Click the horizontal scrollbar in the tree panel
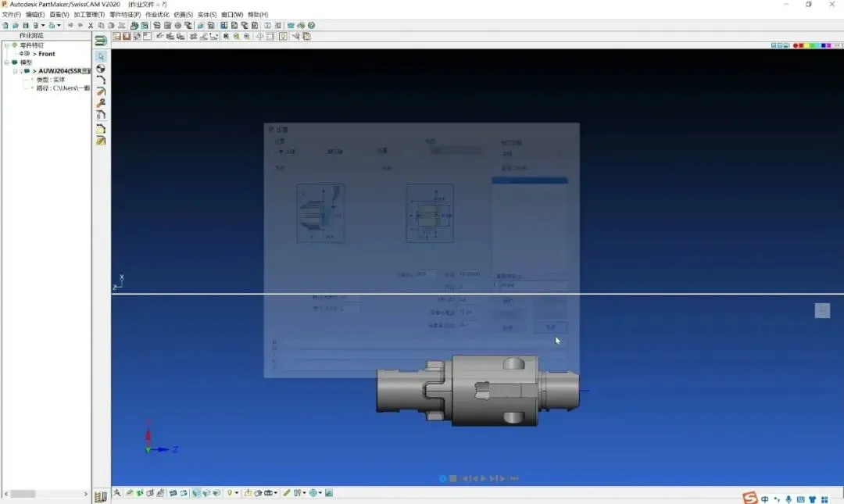Screen dimensions: 844x504 (46, 494)
